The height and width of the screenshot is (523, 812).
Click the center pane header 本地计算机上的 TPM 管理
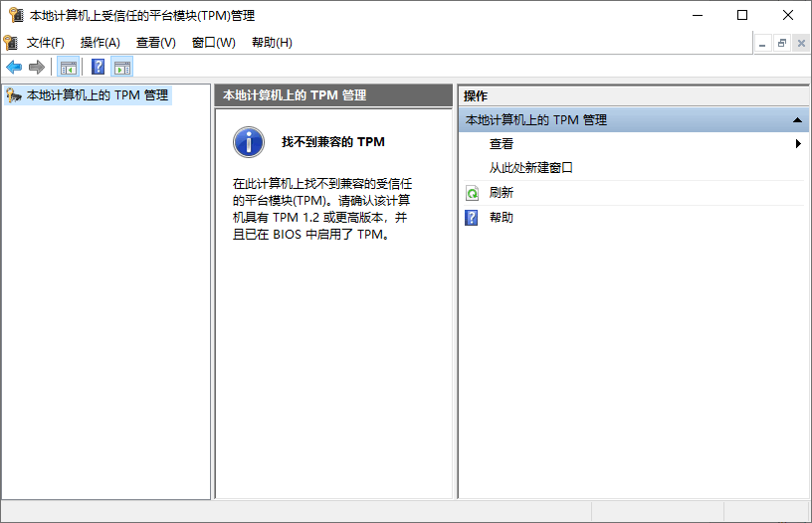pyautogui.click(x=333, y=95)
